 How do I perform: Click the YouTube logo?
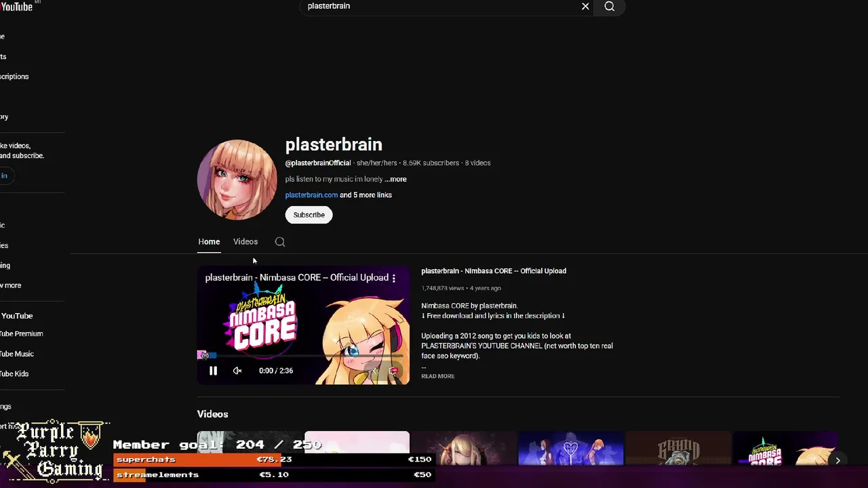17,7
